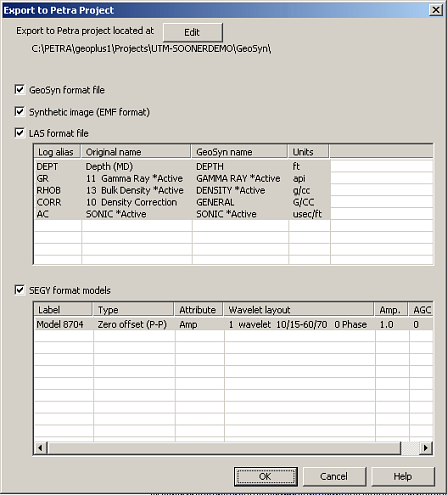Viewport: 447px width, 495px height.
Task: Select the GR Gamma Ray log row
Action: (x=183, y=179)
